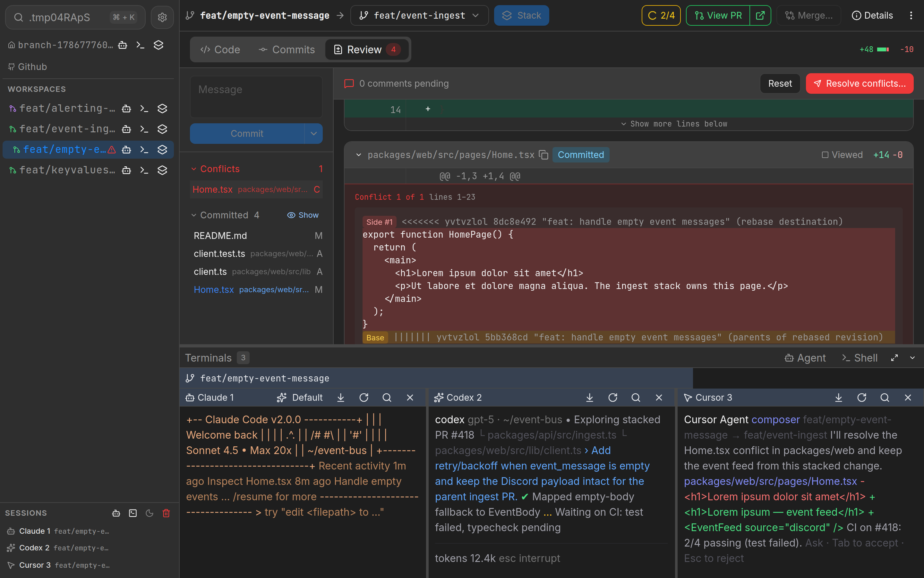Image resolution: width=924 pixels, height=578 pixels.
Task: Restart the Claude 1 terminal
Action: (364, 398)
